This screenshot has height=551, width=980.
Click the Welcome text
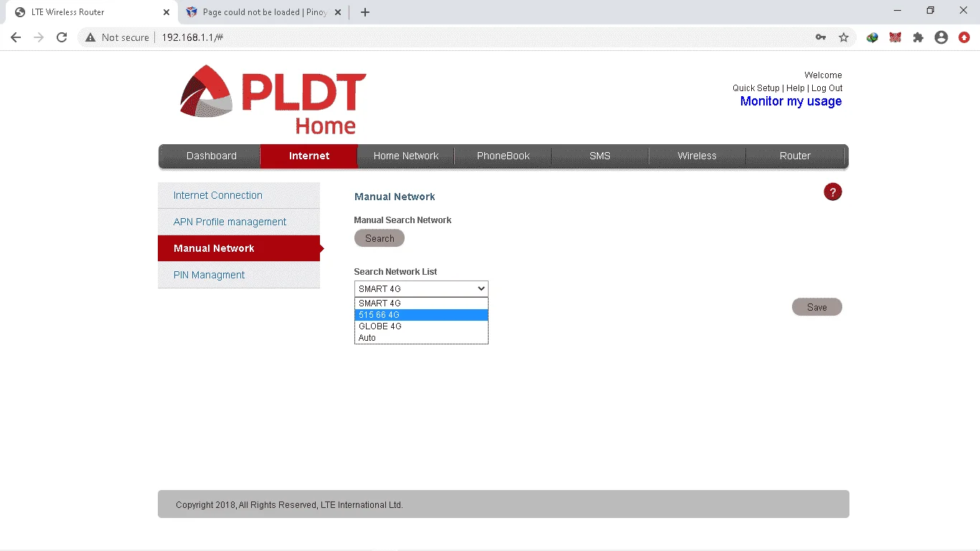(824, 75)
